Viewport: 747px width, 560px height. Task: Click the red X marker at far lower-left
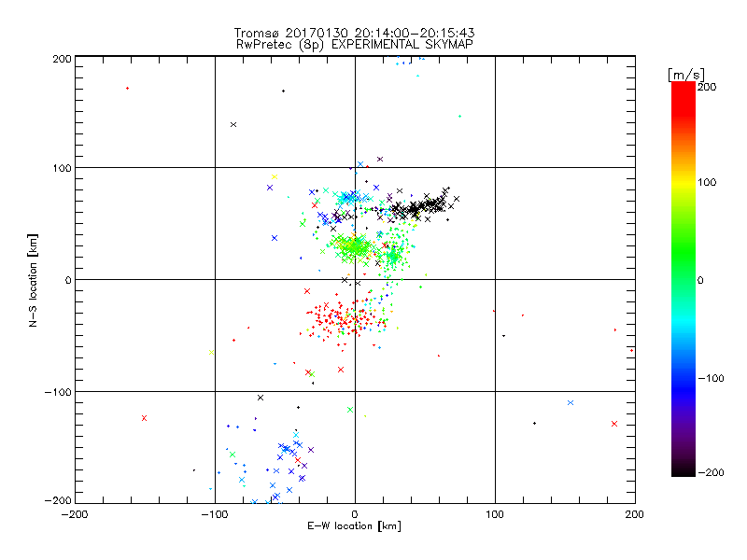(x=145, y=418)
